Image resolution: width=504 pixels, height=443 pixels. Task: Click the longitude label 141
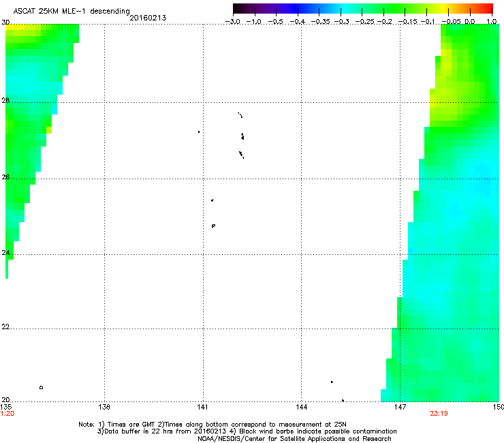coord(202,407)
